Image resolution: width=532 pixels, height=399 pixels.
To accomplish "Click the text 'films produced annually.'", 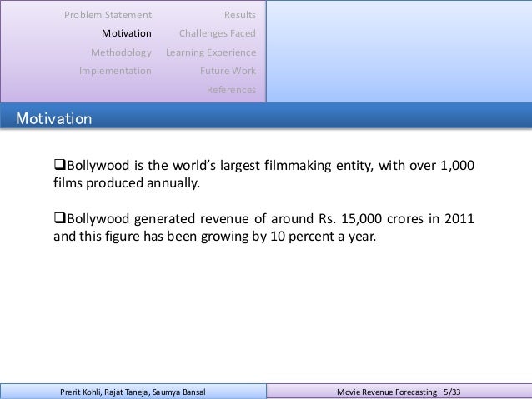I will click(127, 183).
